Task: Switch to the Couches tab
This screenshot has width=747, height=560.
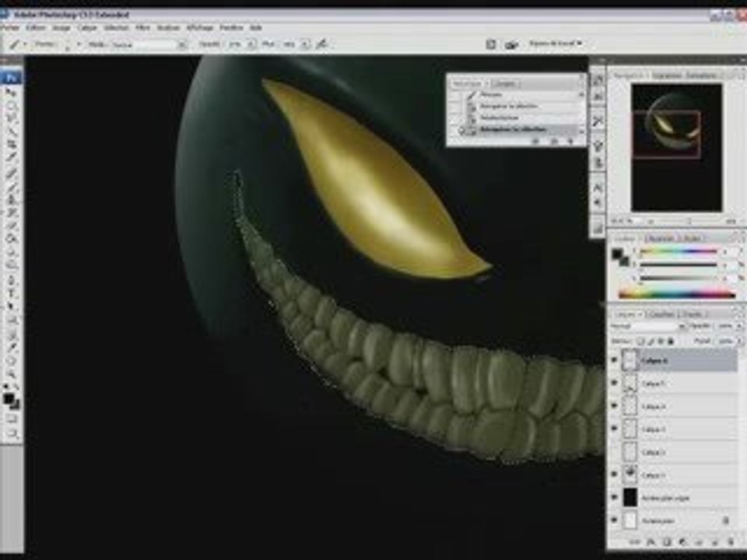Action: [x=661, y=314]
